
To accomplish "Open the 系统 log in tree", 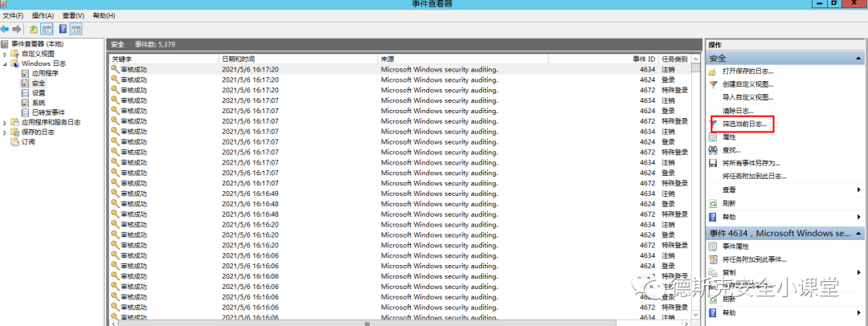I will click(39, 103).
